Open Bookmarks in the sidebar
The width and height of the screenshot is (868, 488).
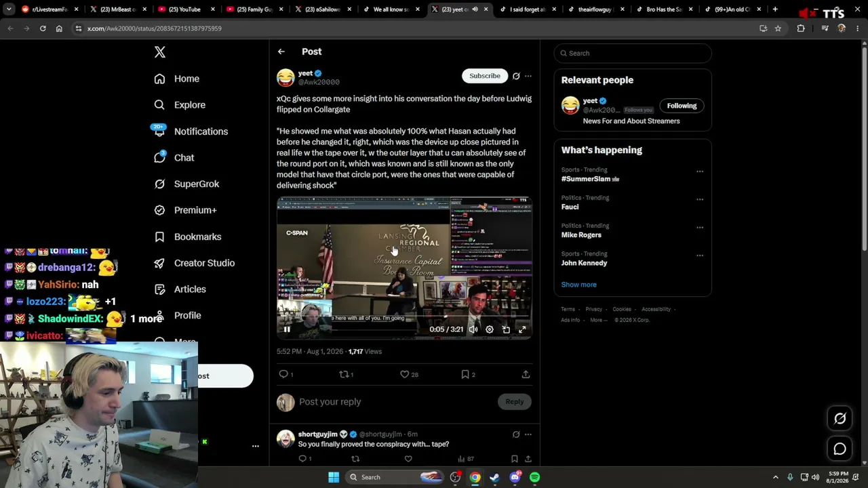click(188, 237)
